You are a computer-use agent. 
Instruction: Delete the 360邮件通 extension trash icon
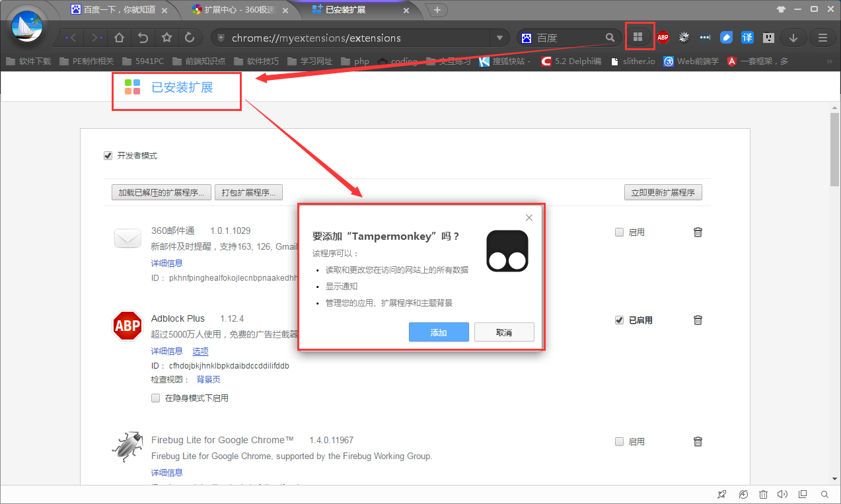[x=698, y=232]
